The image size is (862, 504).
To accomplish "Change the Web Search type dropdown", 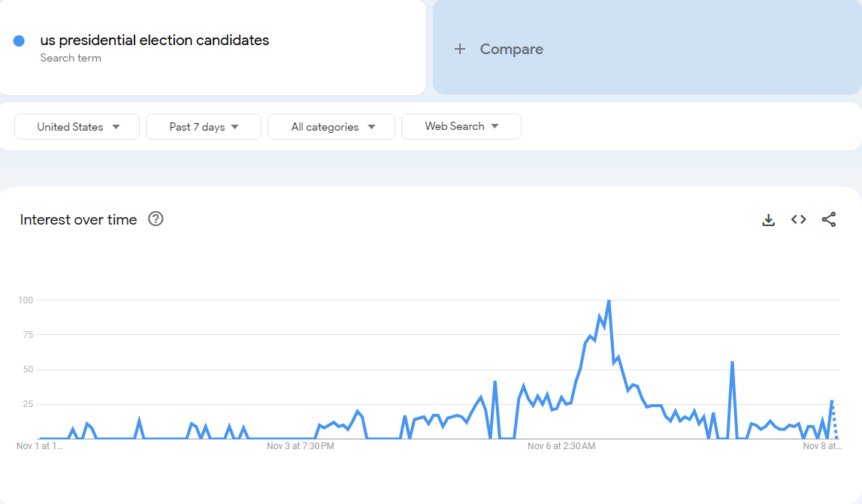I will (461, 126).
